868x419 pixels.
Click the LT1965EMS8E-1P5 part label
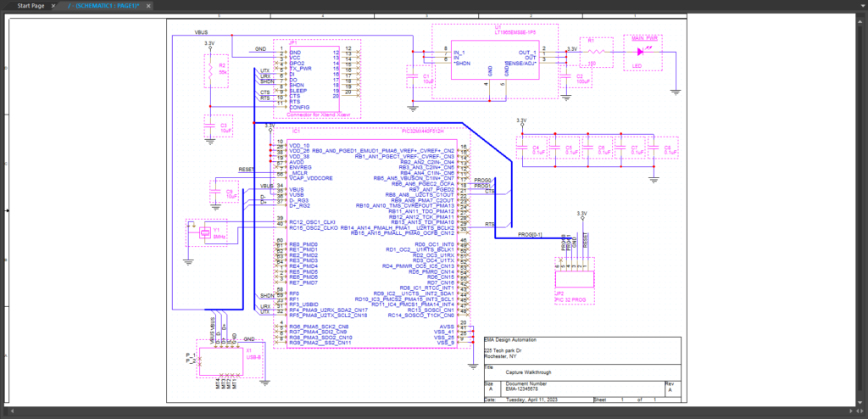(x=515, y=33)
